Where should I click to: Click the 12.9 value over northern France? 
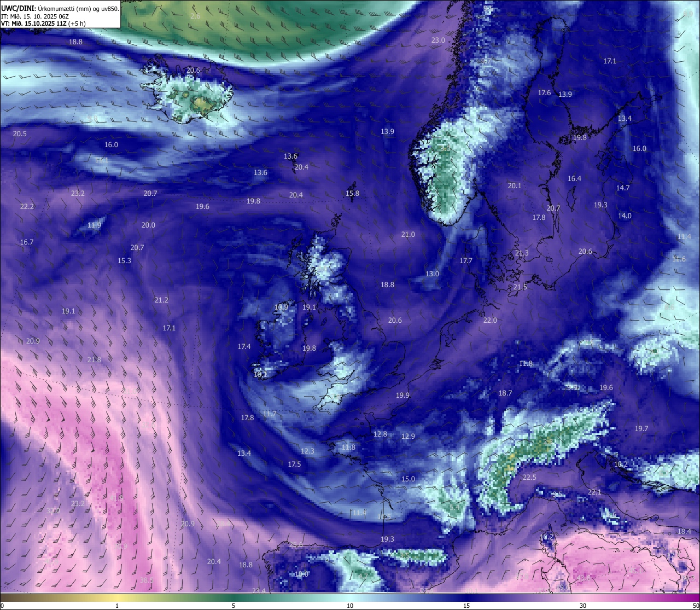pos(408,437)
